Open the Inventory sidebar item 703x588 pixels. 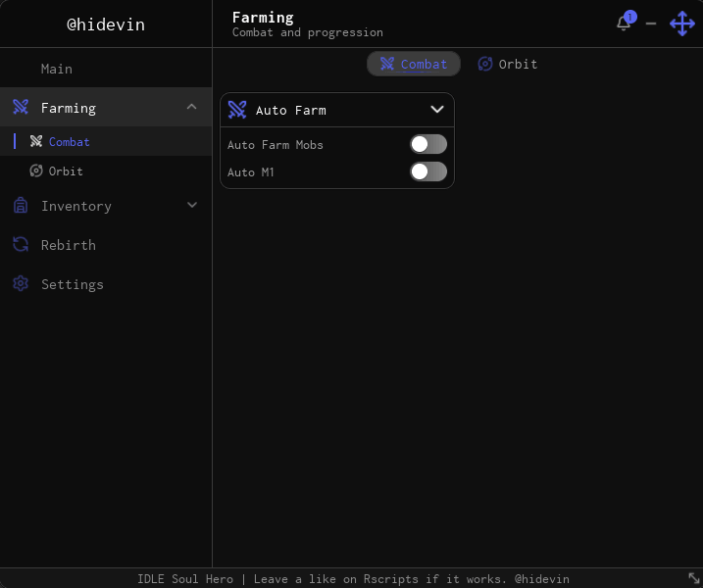click(106, 205)
